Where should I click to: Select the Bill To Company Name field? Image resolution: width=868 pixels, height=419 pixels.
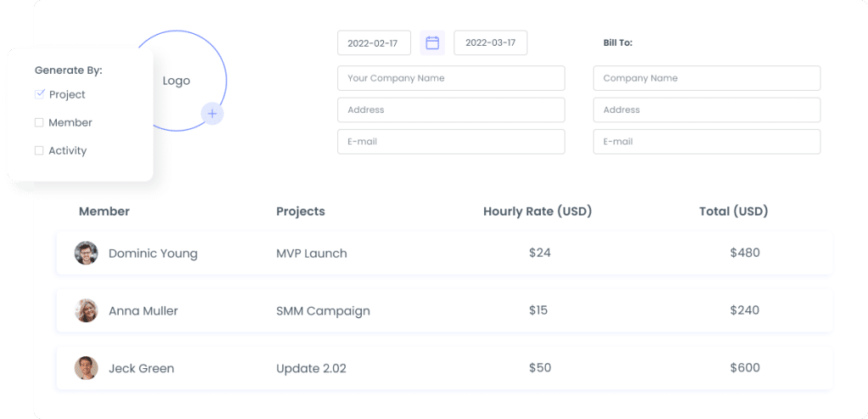[707, 78]
